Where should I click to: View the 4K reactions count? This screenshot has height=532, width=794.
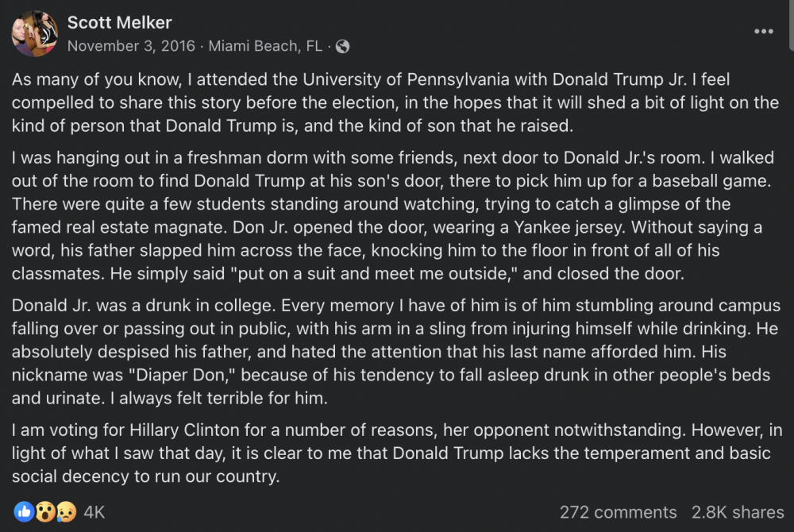[94, 512]
